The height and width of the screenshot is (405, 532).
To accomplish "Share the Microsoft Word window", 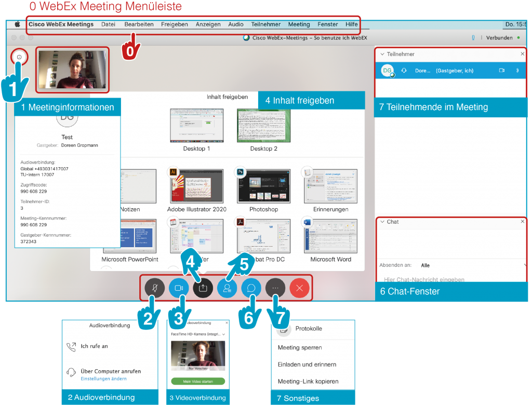I will (331, 236).
